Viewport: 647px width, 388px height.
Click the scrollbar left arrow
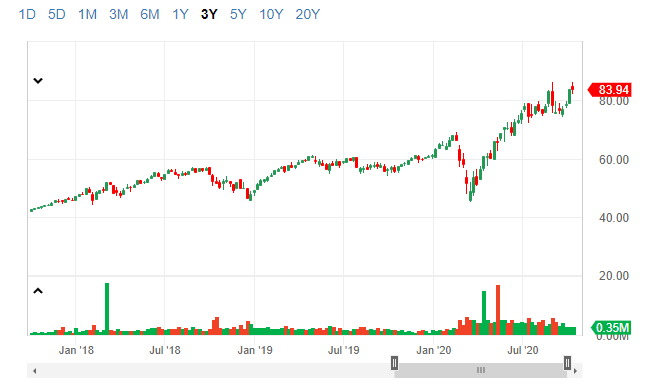pyautogui.click(x=35, y=371)
